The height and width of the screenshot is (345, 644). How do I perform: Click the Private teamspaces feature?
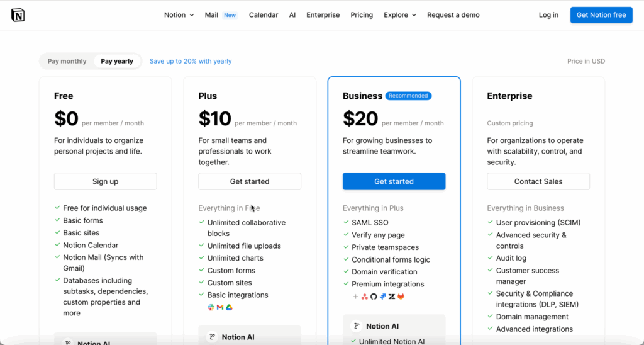(x=386, y=247)
